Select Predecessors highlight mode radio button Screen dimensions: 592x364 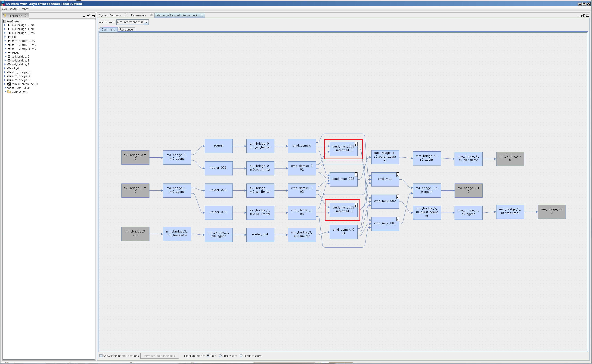coord(241,356)
